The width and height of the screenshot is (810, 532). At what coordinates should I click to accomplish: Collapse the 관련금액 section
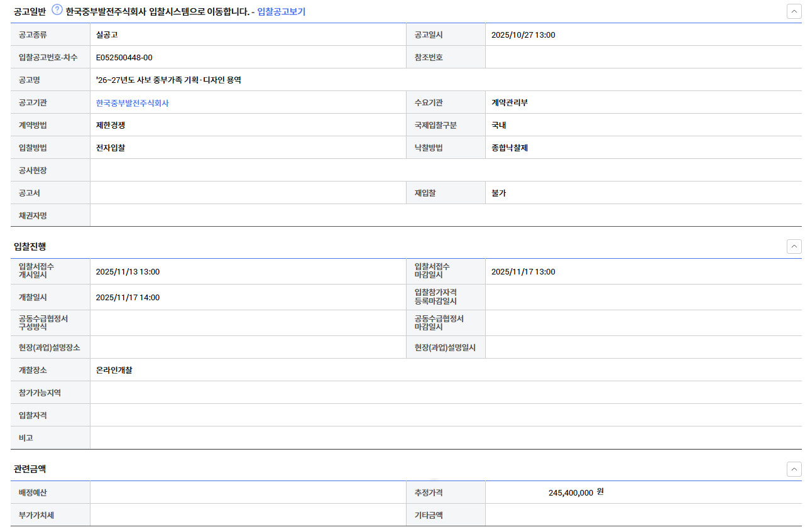pyautogui.click(x=794, y=469)
